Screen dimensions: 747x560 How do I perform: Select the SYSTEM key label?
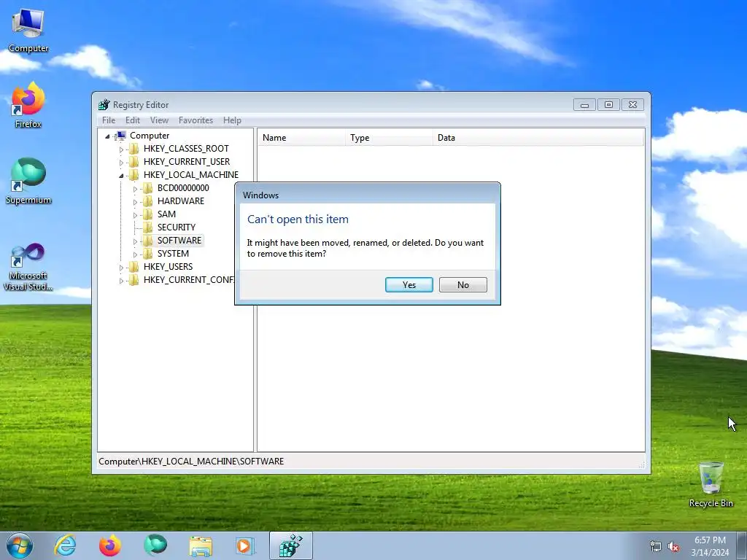coord(173,253)
